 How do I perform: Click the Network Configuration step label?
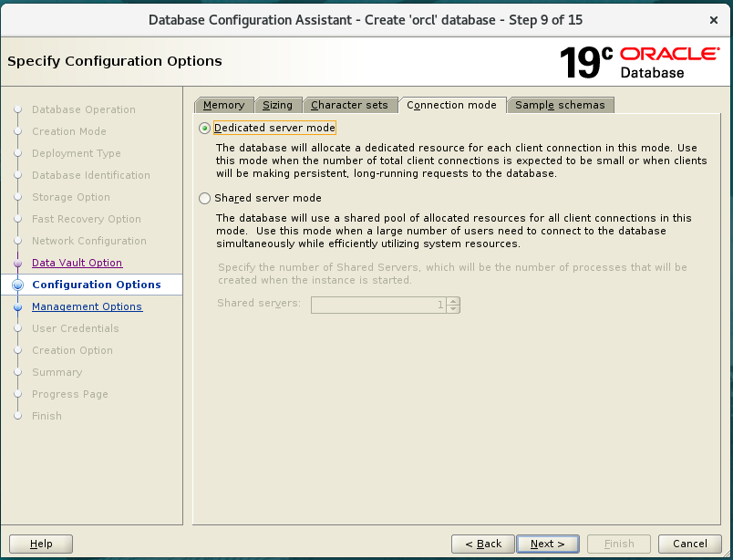click(x=89, y=241)
